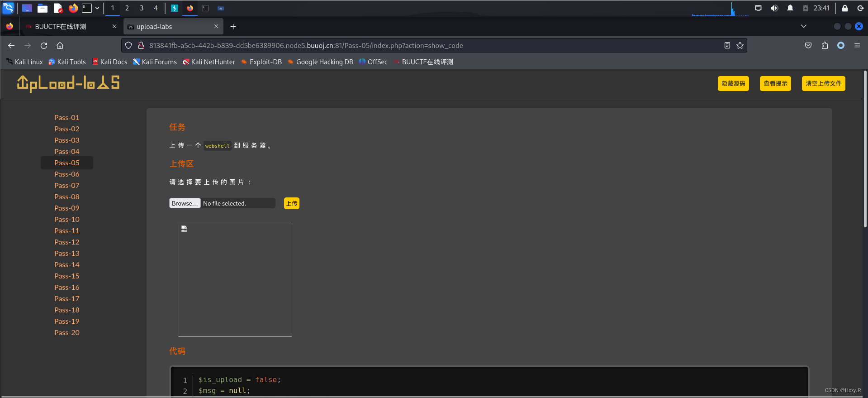Open the text editor panel icon
Image resolution: width=868 pixels, height=398 pixels.
58,8
